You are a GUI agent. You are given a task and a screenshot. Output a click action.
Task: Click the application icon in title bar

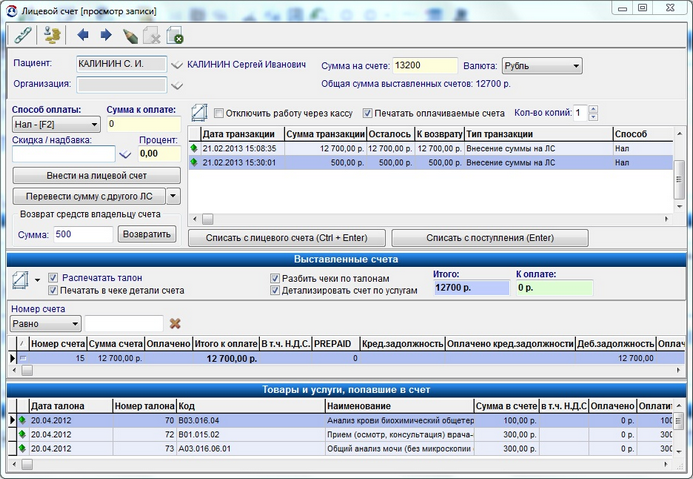point(11,11)
